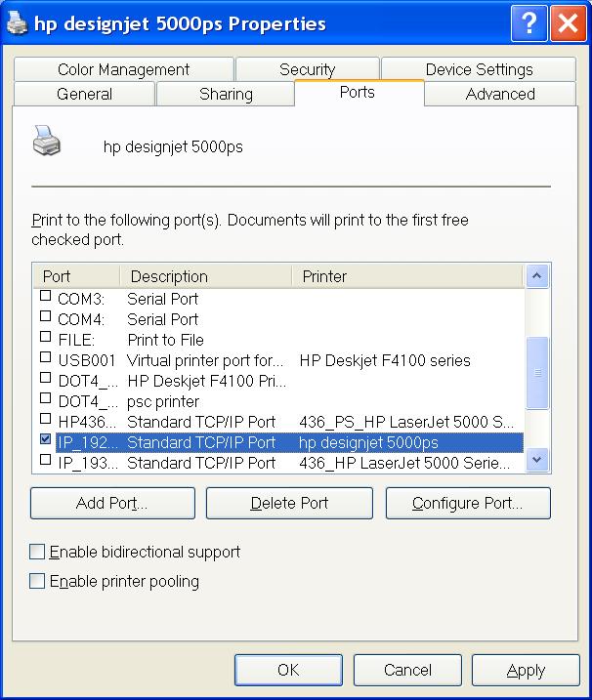Check the COM4 serial port checkbox

click(x=45, y=316)
